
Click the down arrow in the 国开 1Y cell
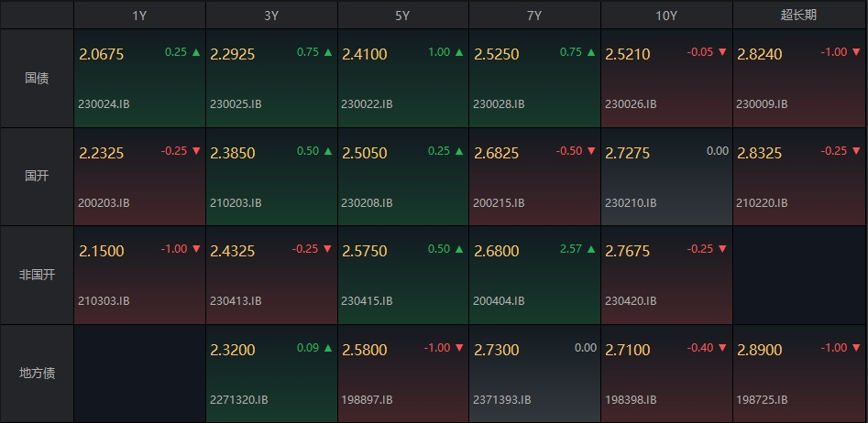[x=196, y=151]
